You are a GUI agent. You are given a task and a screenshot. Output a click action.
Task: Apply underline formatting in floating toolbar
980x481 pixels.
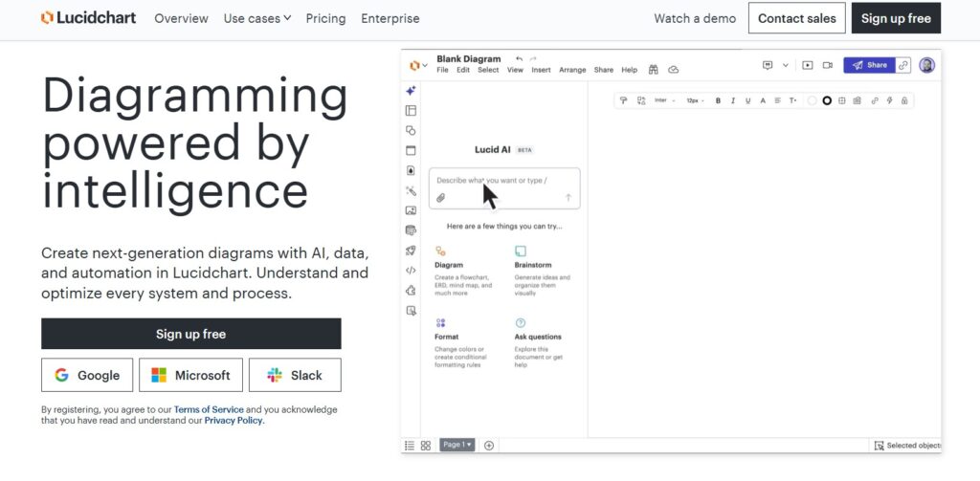(x=748, y=100)
